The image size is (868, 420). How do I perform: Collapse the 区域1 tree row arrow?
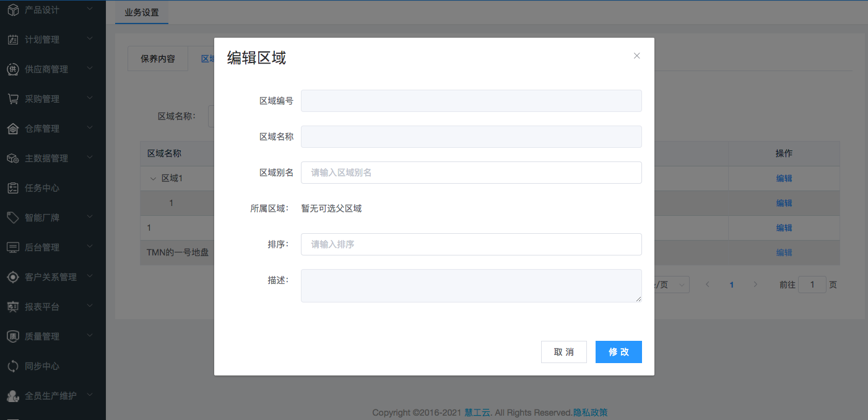[153, 178]
